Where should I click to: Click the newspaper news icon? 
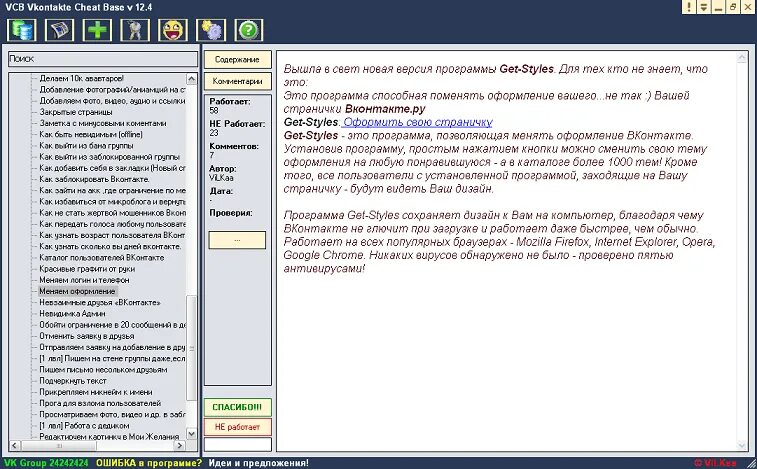[59, 30]
